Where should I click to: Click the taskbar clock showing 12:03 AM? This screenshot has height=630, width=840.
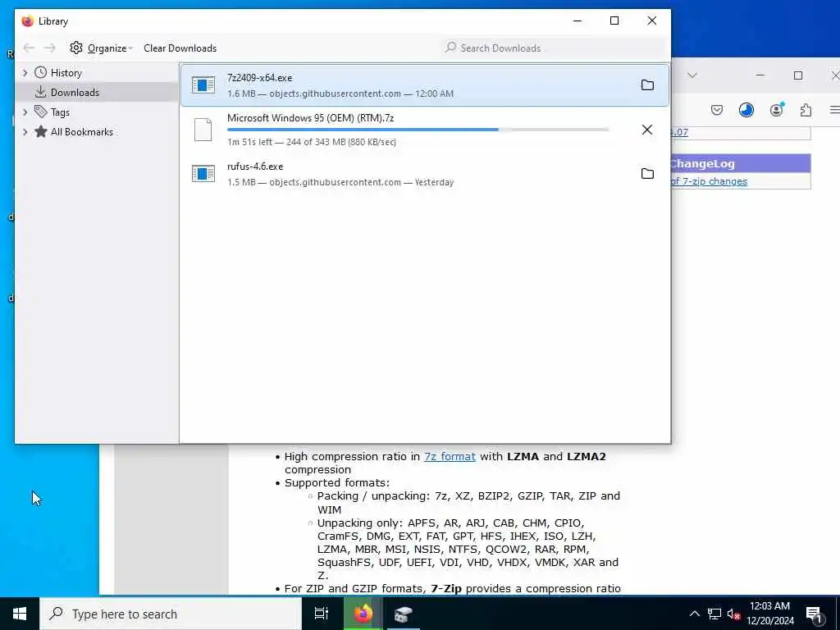(769, 614)
